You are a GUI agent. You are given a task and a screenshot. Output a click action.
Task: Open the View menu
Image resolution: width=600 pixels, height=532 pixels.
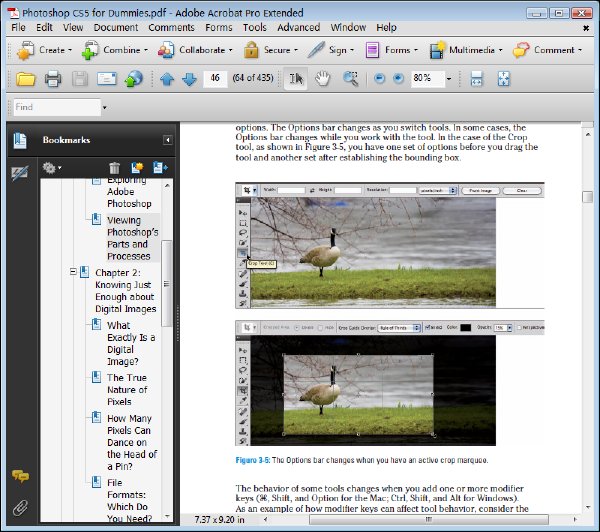(73, 28)
